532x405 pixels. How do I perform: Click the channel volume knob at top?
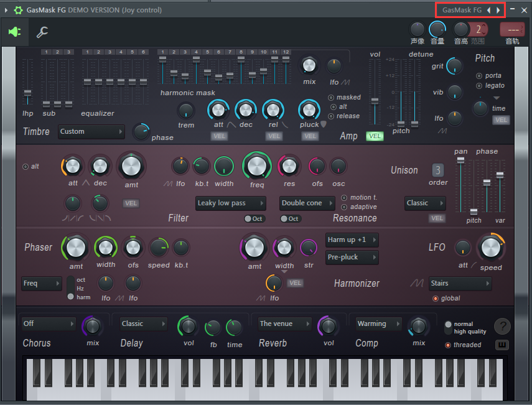(437, 29)
